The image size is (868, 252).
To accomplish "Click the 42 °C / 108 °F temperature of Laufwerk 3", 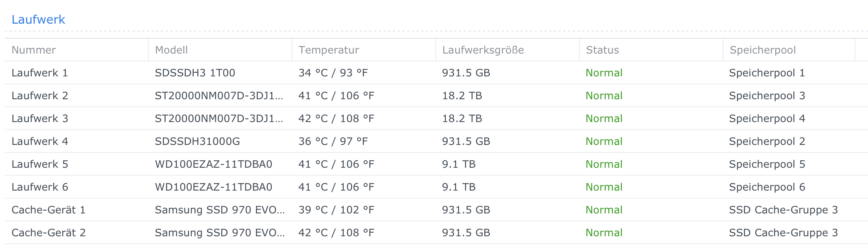I will 336,119.
